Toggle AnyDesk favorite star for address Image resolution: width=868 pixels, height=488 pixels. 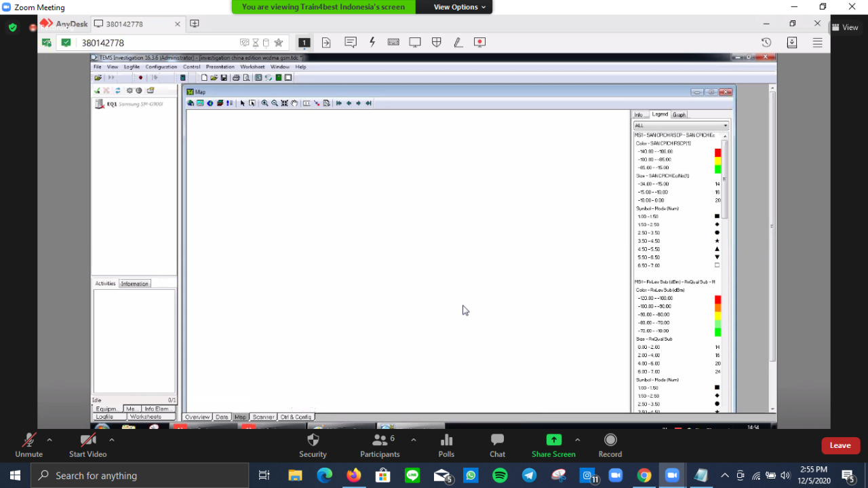(279, 43)
